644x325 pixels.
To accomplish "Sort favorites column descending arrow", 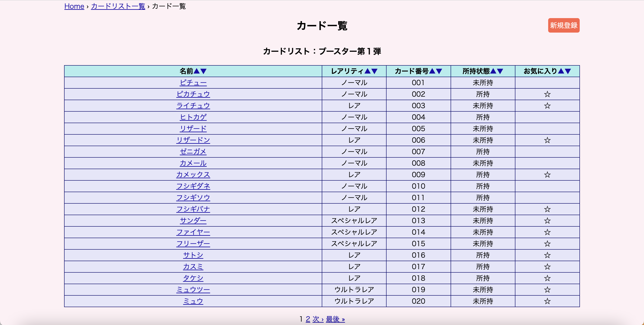I will (568, 71).
